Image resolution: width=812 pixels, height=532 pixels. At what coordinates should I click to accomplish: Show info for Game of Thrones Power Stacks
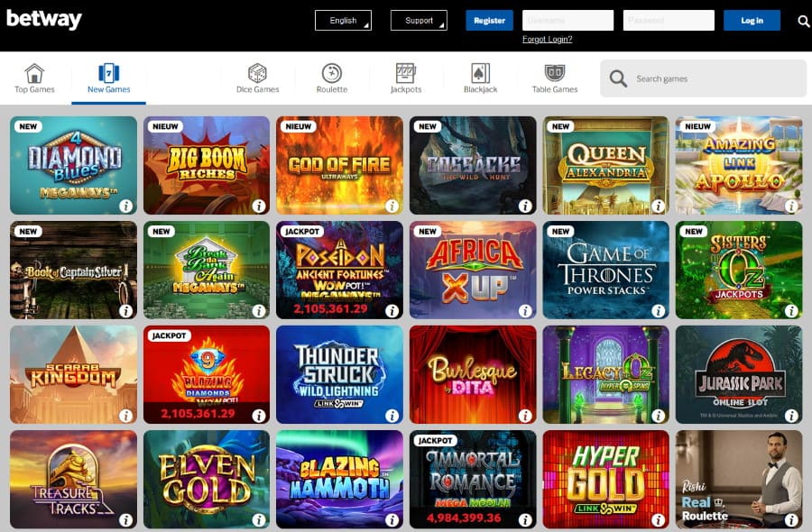tap(659, 310)
